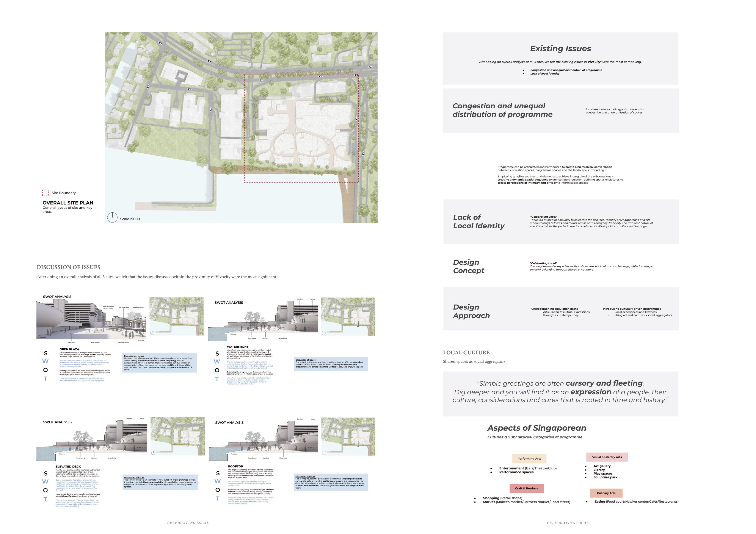The width and height of the screenshot is (756, 534).
Task: Click the OVERALL SITE PLAN title
Action: pos(68,203)
